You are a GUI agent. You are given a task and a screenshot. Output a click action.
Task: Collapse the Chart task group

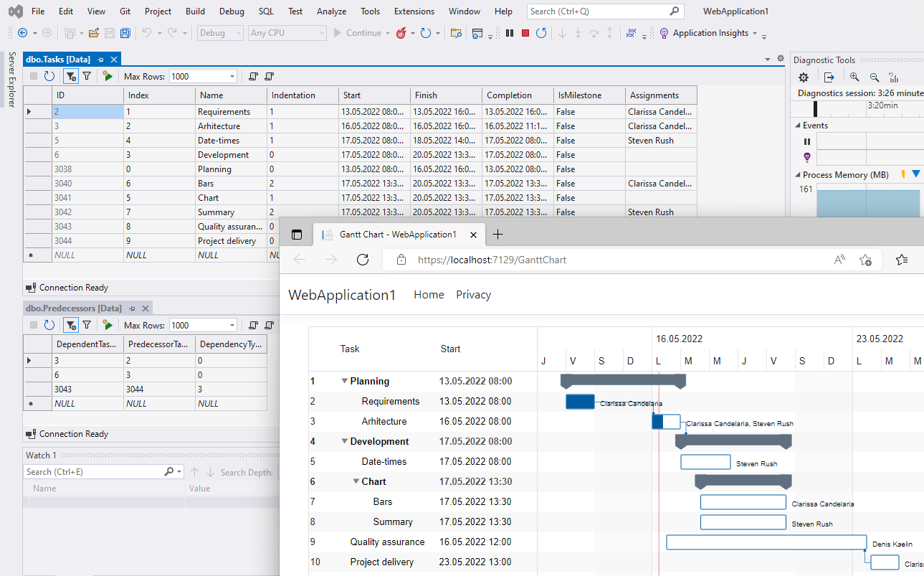[356, 481]
